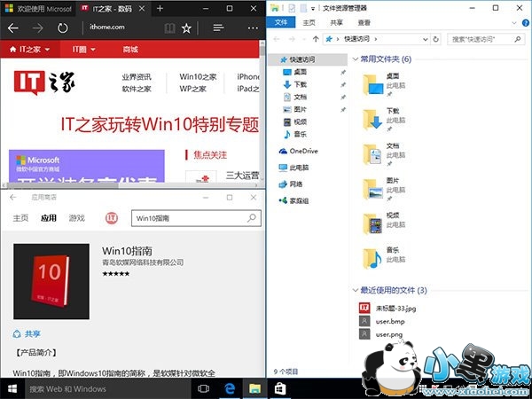Click Store icon on taskbar
The image size is (532, 399).
[x=280, y=389]
